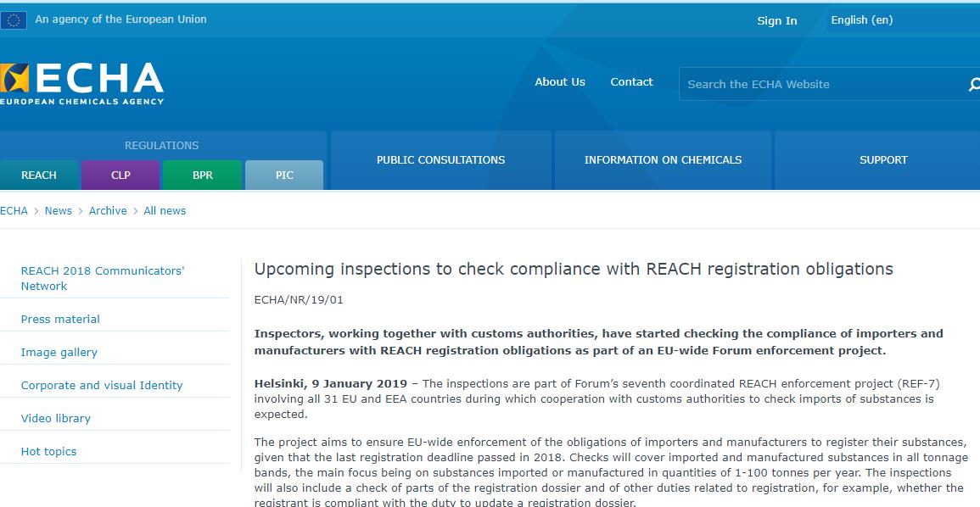
Task: Select the PIC regulation tab
Action: [x=284, y=175]
